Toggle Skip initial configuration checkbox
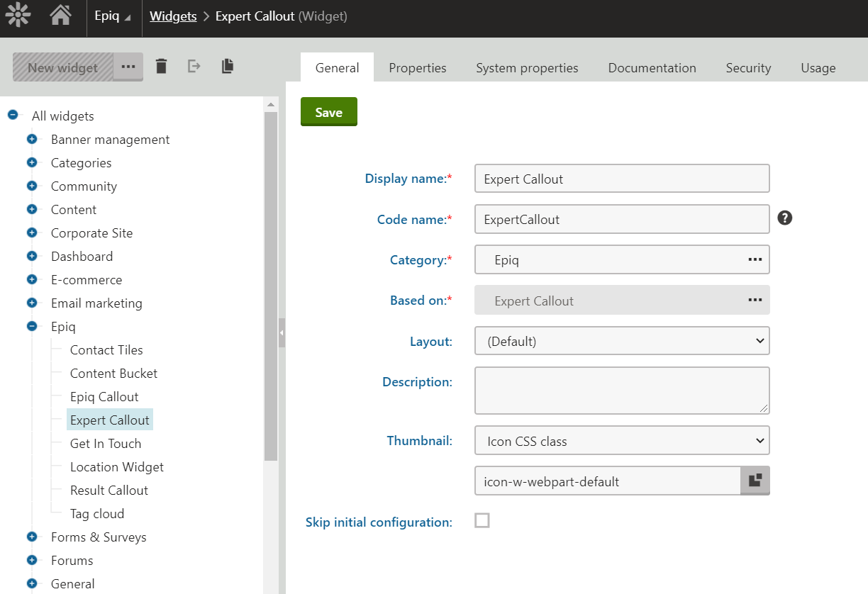Screen dimensions: 868x594 pos(482,521)
